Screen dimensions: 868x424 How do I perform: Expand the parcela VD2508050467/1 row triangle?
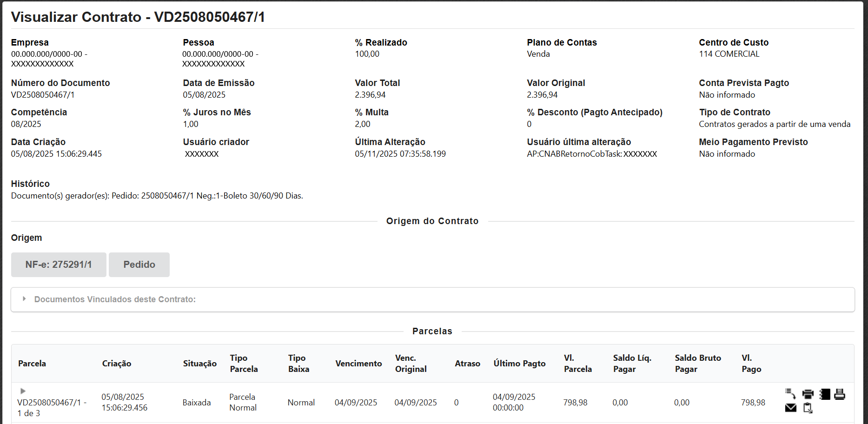point(23,391)
